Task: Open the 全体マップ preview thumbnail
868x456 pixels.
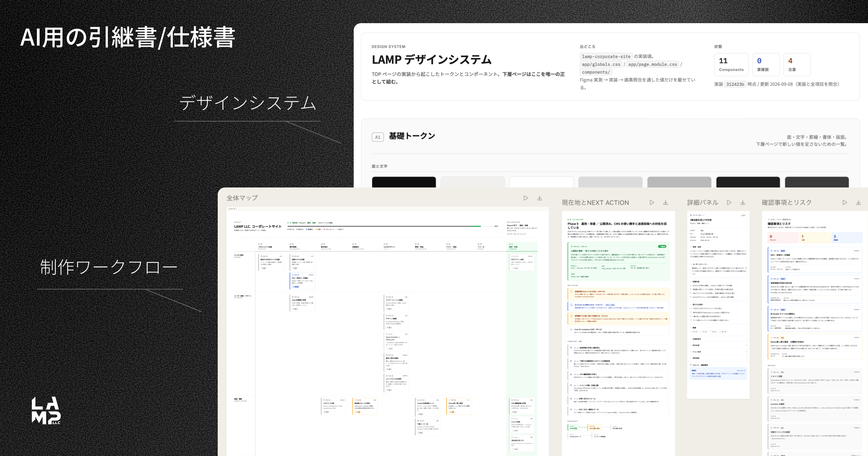Action: point(387,331)
